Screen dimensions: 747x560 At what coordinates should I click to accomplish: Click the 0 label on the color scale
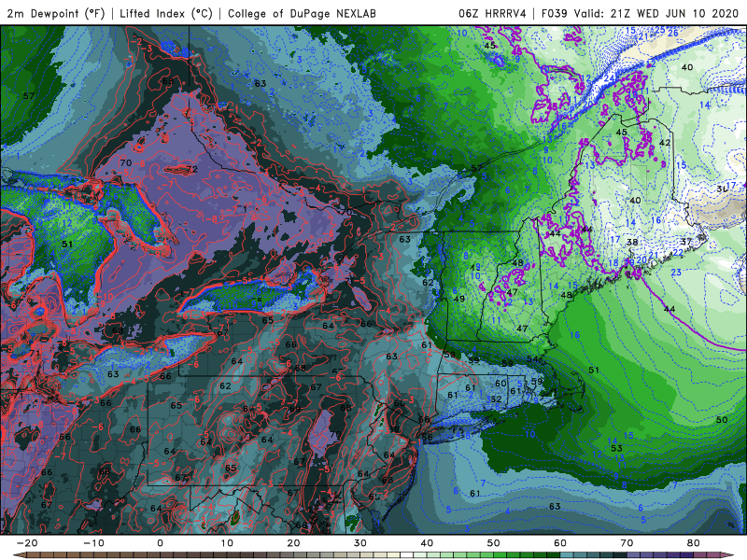click(160, 543)
